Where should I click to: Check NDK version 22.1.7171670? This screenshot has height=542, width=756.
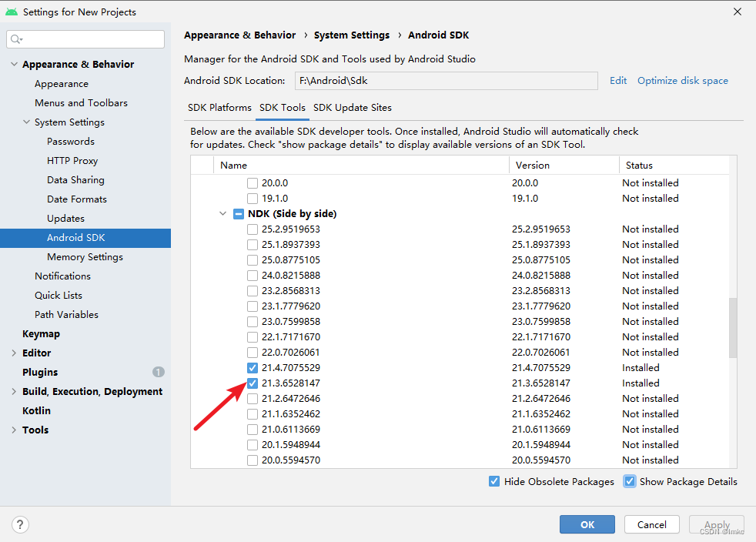coord(253,337)
